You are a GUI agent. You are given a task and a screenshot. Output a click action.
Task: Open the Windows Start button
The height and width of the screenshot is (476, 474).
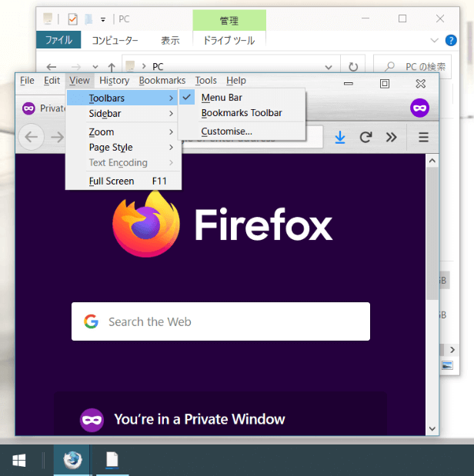point(18,461)
